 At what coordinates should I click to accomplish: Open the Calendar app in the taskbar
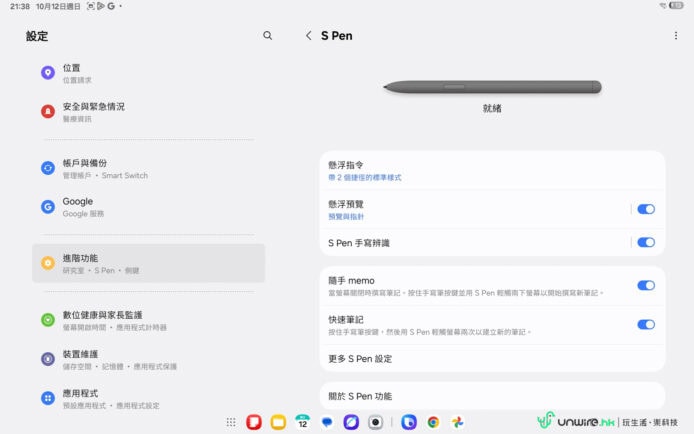[303, 422]
